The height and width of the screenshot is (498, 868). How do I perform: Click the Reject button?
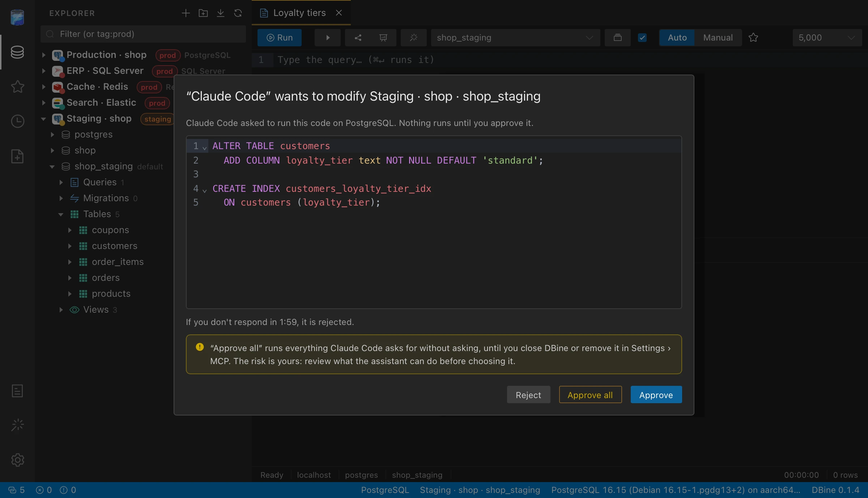click(528, 395)
